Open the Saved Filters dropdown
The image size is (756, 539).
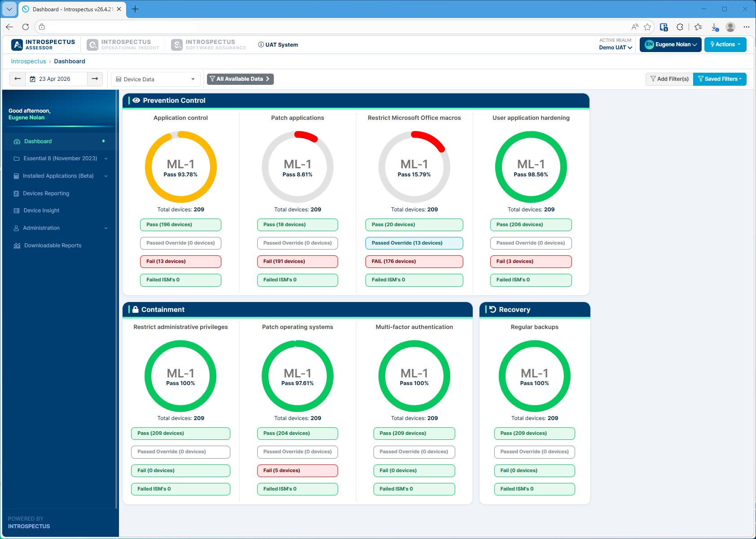720,79
